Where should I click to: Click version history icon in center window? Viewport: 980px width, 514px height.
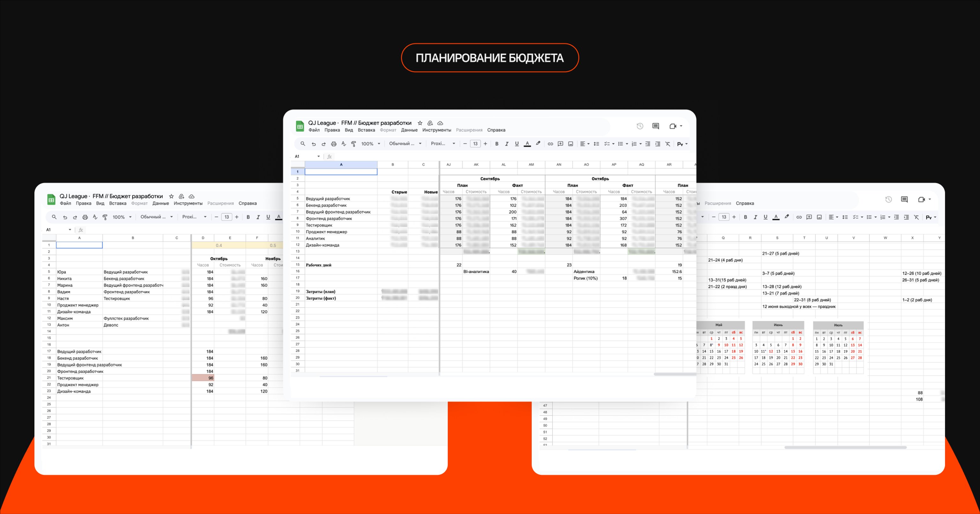(640, 126)
